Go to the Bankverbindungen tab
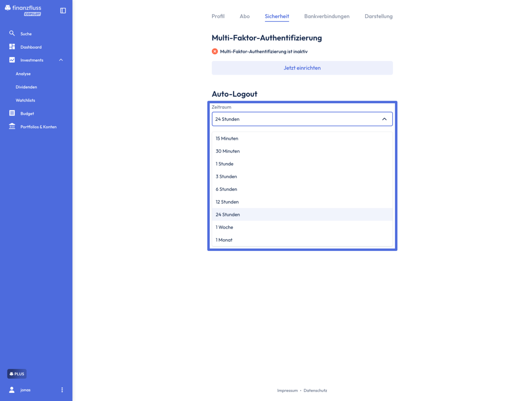The image size is (532, 401). click(x=327, y=16)
